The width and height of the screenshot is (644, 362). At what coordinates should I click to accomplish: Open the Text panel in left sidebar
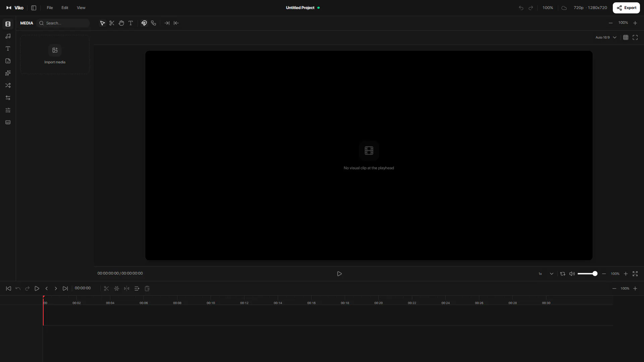click(8, 49)
